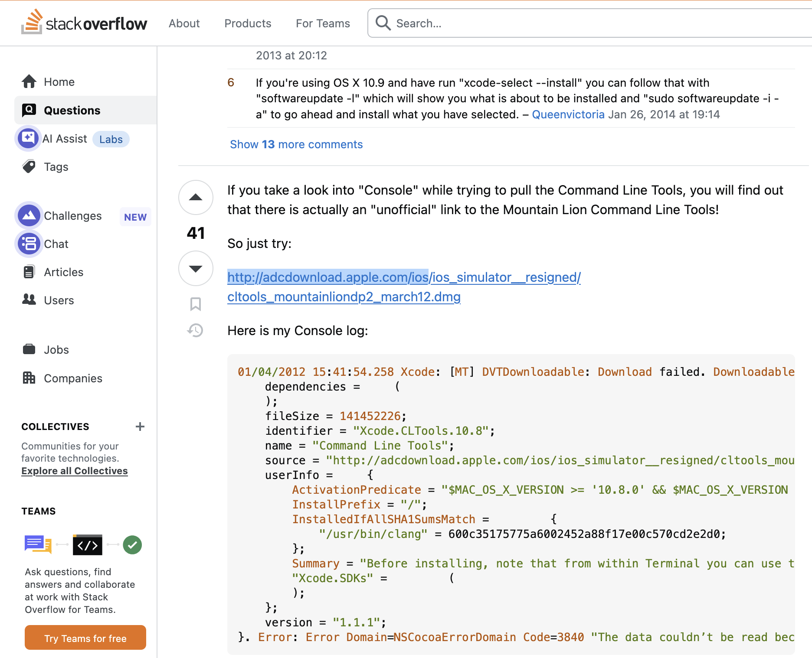Click the AI Assist sparkle icon
Screen dimensions: 812x658
click(28, 138)
